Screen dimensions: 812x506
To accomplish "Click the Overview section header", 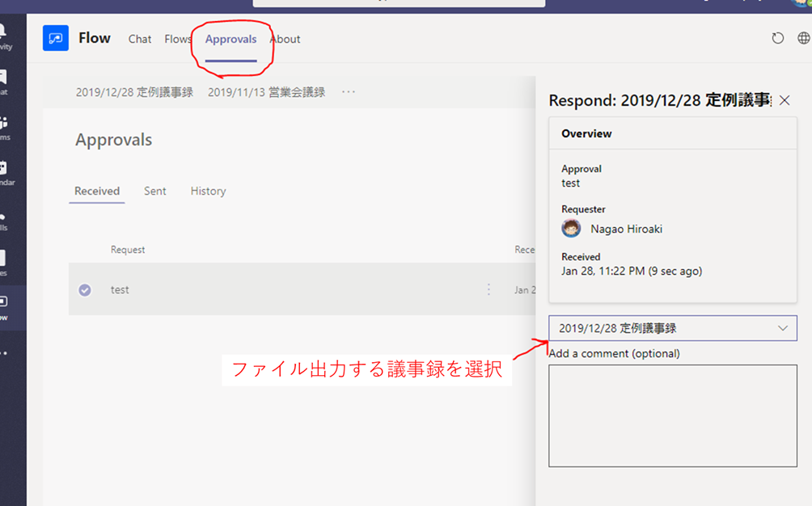I will (x=586, y=133).
